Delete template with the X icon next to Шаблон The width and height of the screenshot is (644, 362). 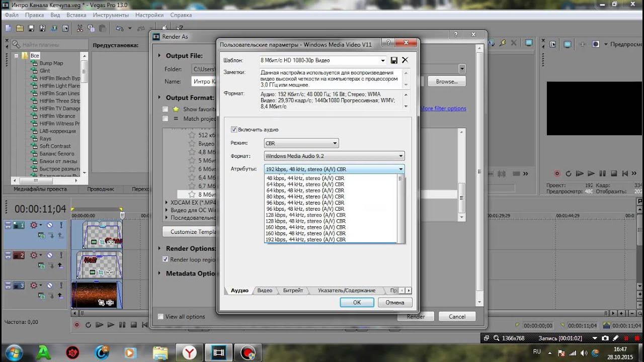click(405, 60)
